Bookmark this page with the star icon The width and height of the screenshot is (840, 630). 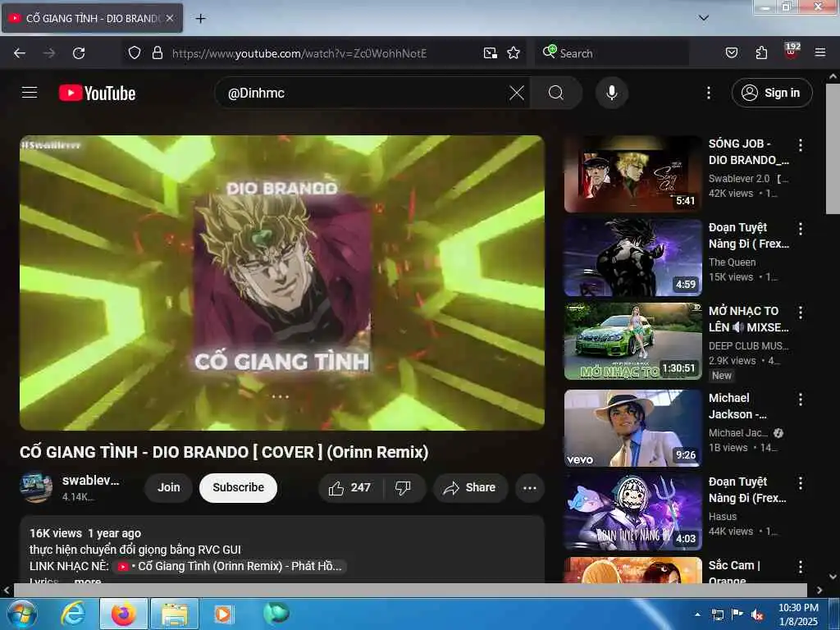coord(514,53)
